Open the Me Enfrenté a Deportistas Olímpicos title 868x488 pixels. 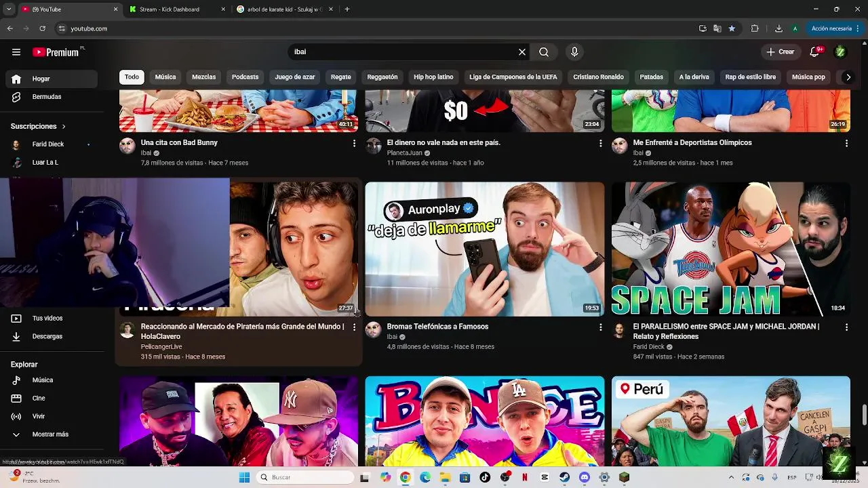pyautogui.click(x=692, y=143)
